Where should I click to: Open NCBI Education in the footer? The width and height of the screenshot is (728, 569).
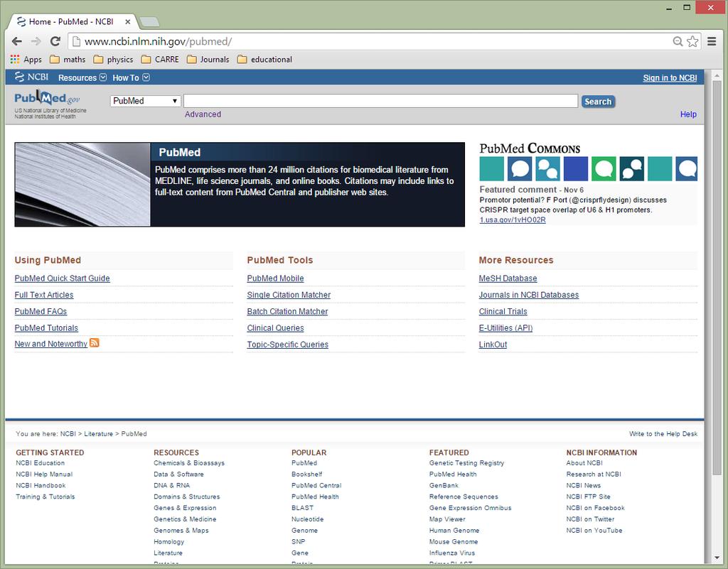(x=41, y=463)
